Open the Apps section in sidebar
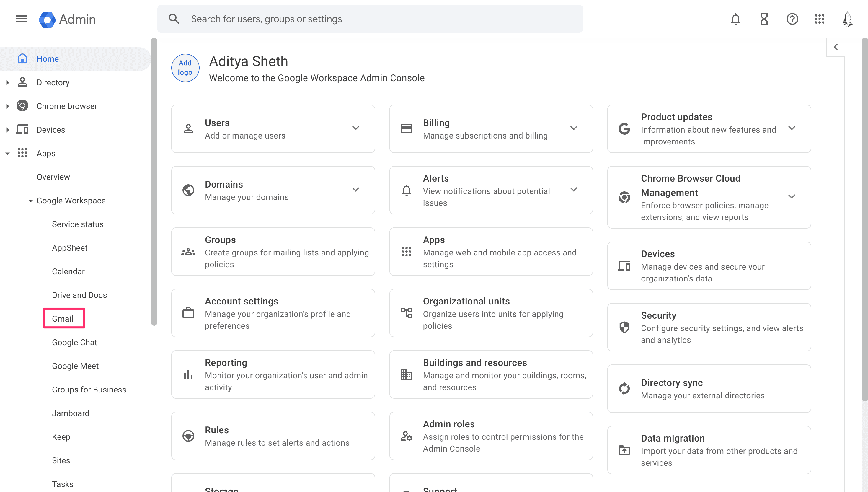Image resolution: width=868 pixels, height=492 pixels. pyautogui.click(x=46, y=153)
